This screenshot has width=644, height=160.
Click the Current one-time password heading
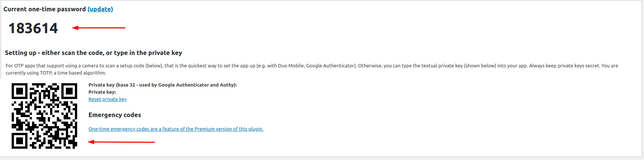[x=44, y=9]
